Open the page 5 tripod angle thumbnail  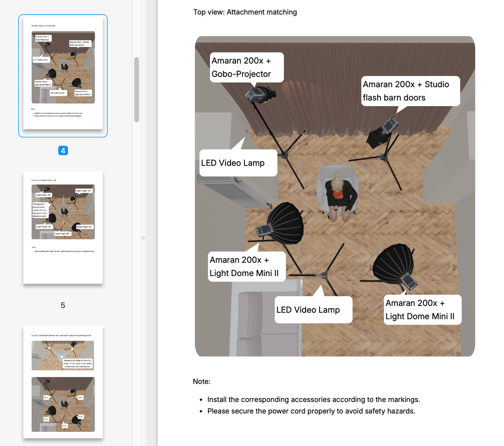pos(63,227)
